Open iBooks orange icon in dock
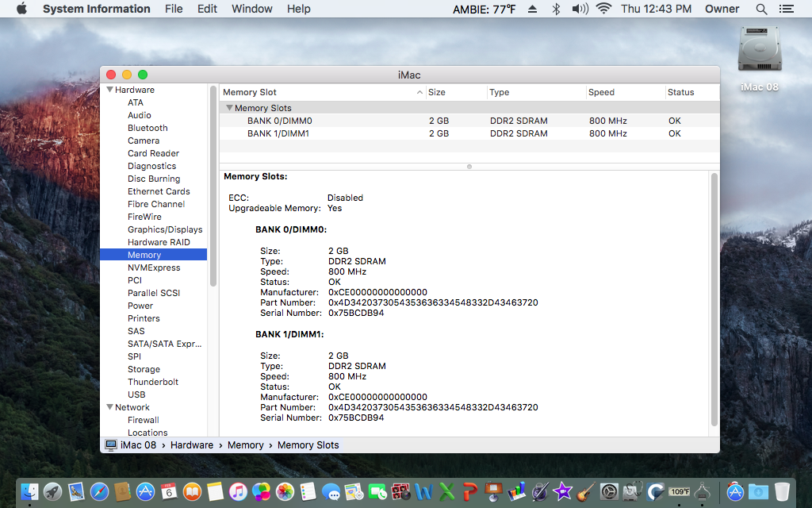 pyautogui.click(x=192, y=491)
